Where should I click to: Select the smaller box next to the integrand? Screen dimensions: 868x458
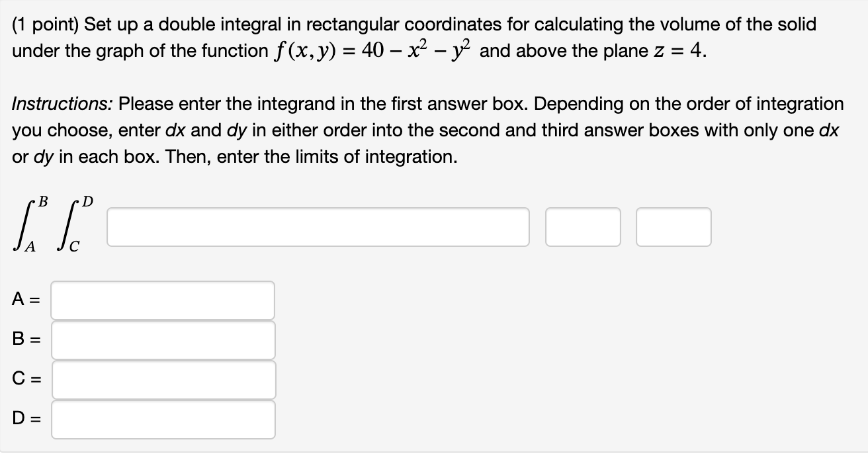pos(582,227)
